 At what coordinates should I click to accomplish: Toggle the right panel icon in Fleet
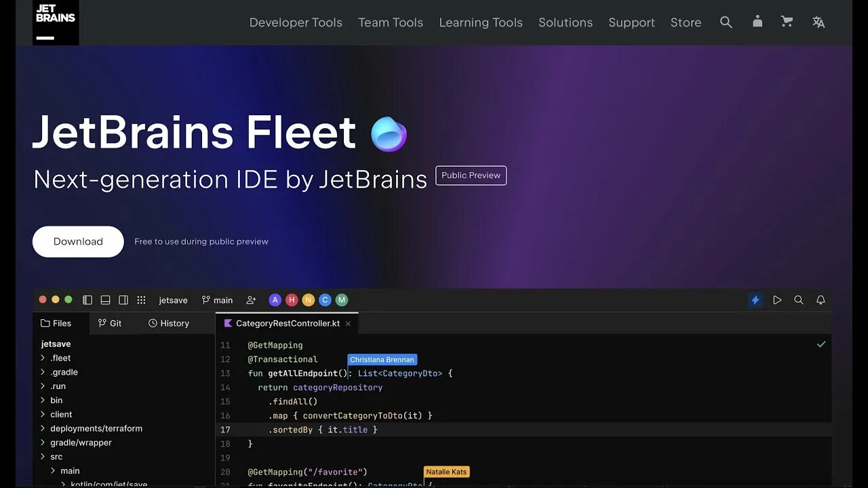[x=123, y=300]
